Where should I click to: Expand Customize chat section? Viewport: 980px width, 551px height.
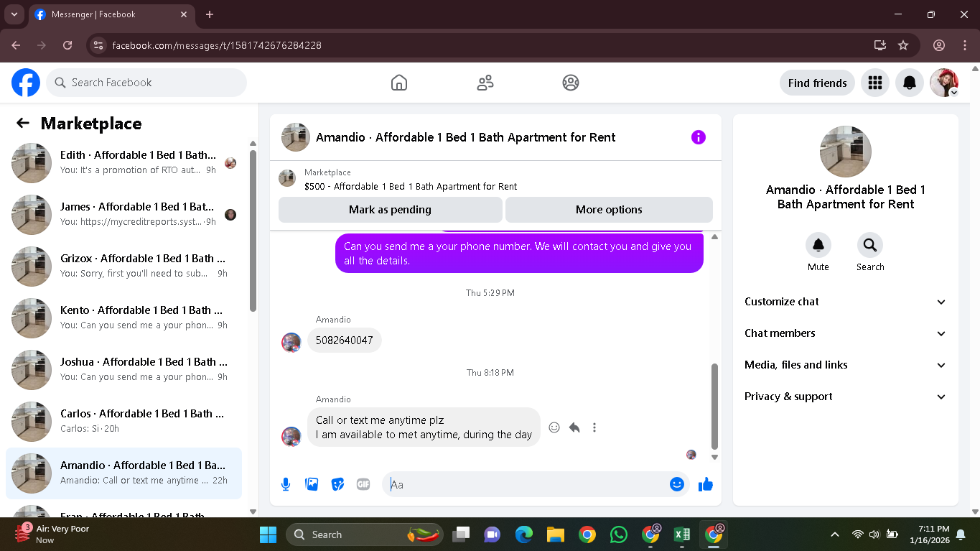tap(846, 302)
